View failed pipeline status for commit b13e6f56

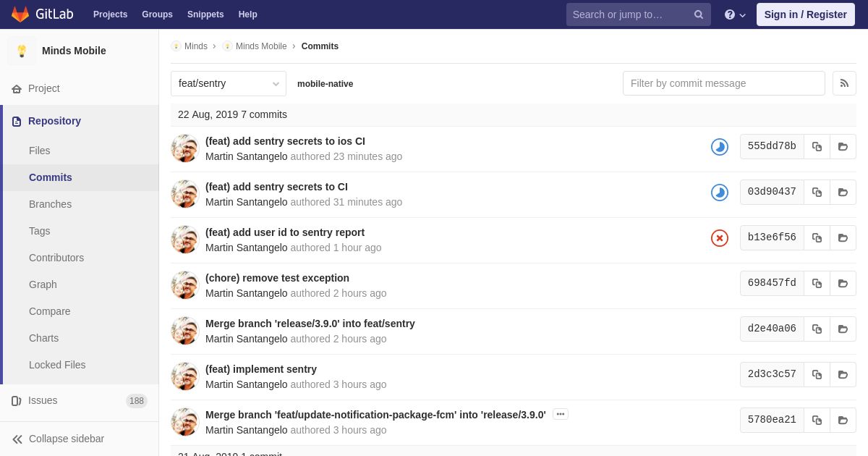pyautogui.click(x=720, y=238)
